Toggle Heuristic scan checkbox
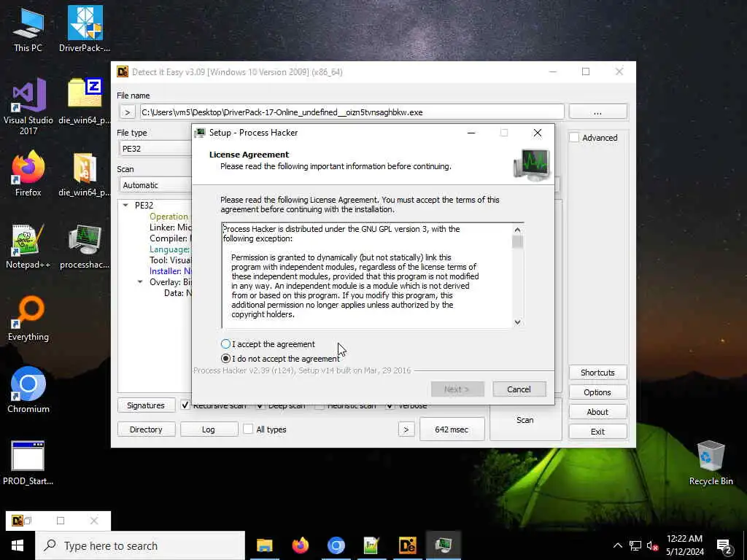Viewport: 747px width, 560px height. (320, 405)
